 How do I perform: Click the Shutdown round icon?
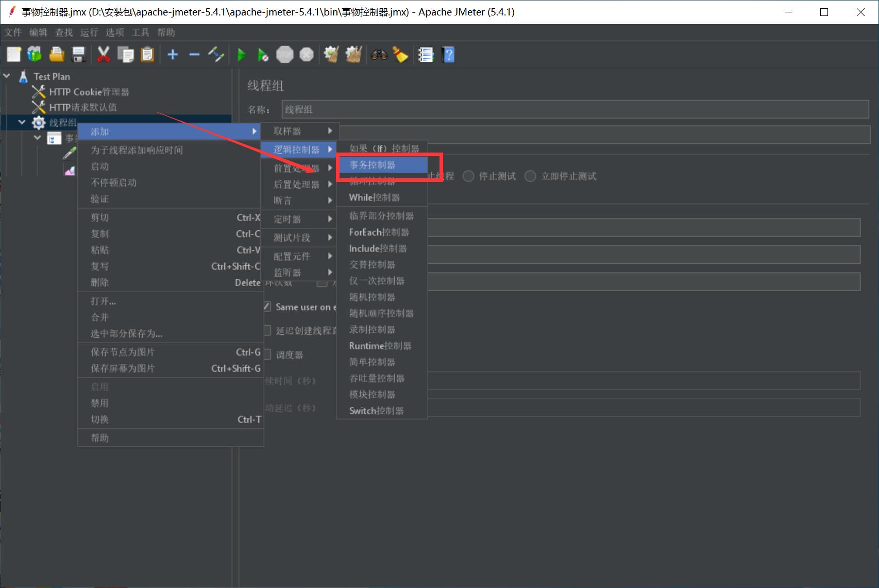tap(307, 54)
